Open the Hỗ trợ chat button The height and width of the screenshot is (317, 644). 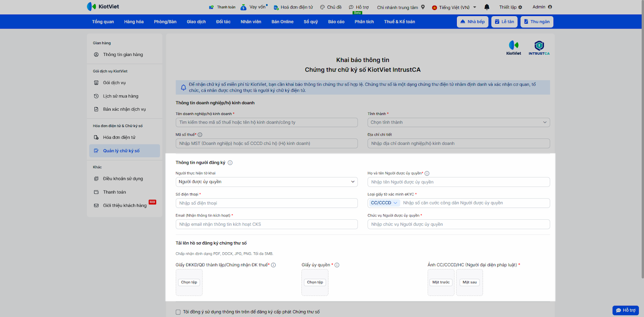click(x=625, y=310)
